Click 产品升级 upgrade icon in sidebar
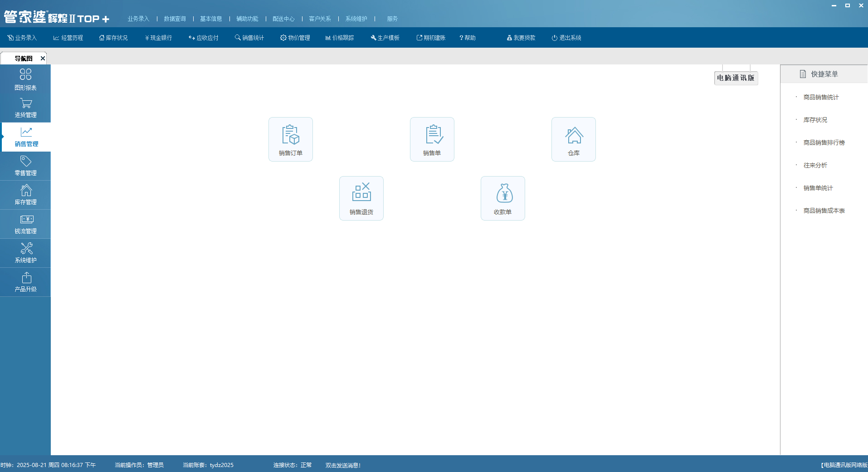Screen dimensions: 868x472 (x=25, y=282)
